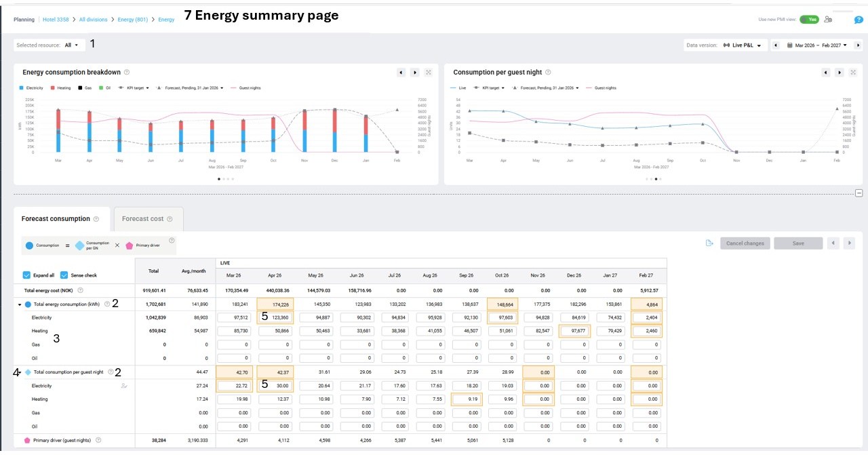This screenshot has width=868, height=455.
Task: Open the Selected resource dropdown
Action: [71, 45]
